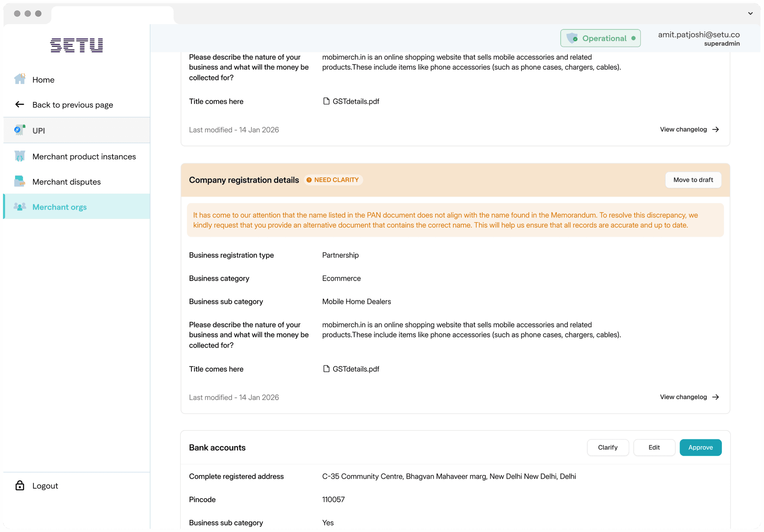Expand the chevron at window top right

point(750,14)
